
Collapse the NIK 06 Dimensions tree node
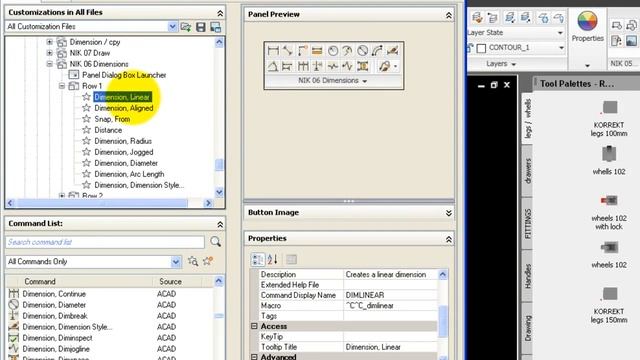pyautogui.click(x=50, y=64)
